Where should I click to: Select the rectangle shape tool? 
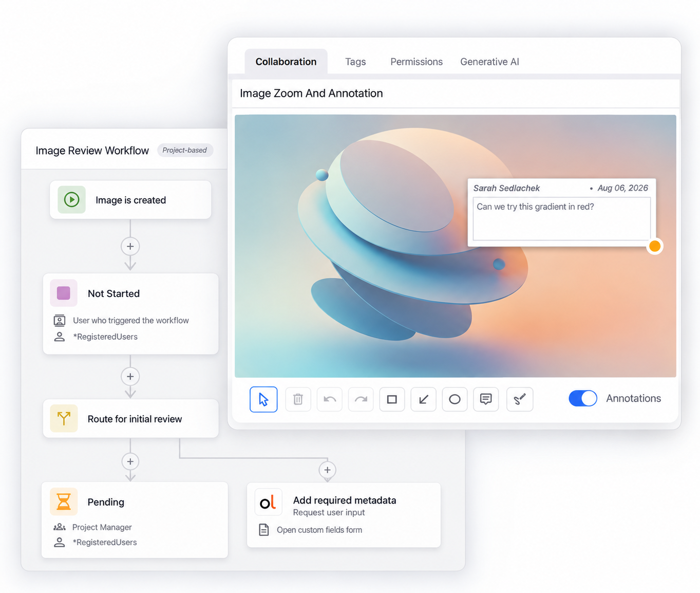392,399
